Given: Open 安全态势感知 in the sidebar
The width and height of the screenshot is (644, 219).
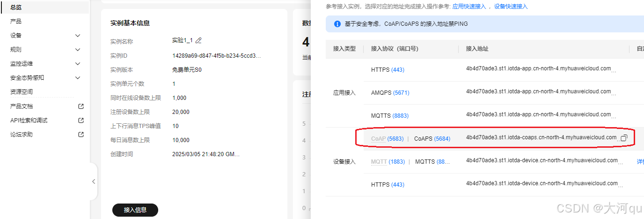Looking at the screenshot, I should 27,78.
